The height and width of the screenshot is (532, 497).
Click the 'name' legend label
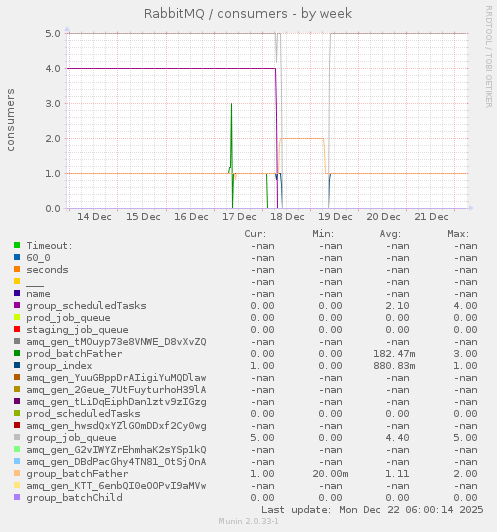pos(38,294)
